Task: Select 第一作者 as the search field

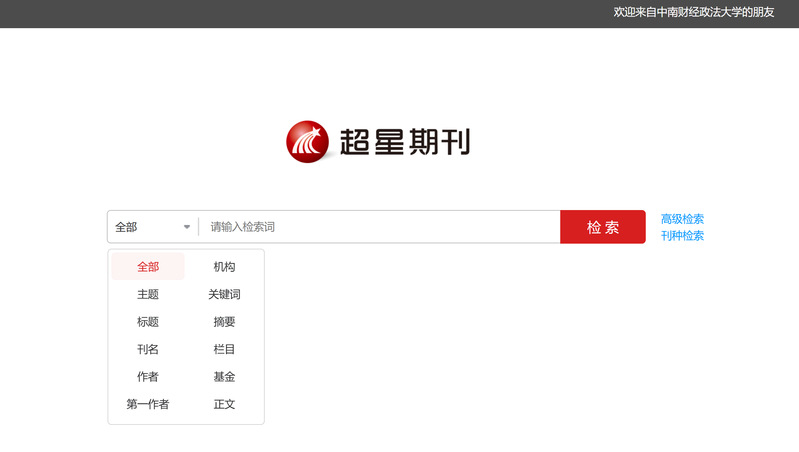Action: pyautogui.click(x=148, y=405)
